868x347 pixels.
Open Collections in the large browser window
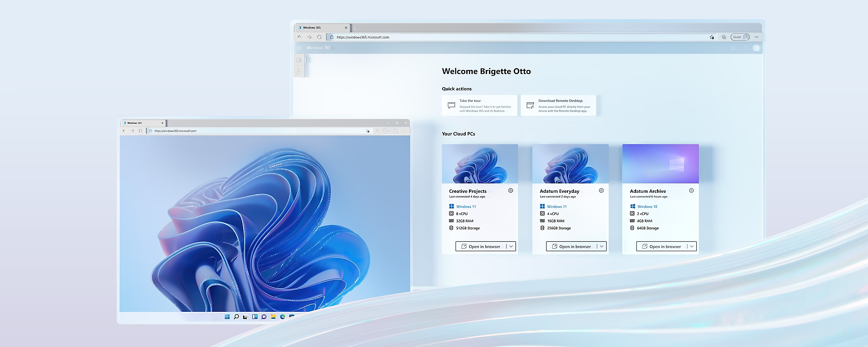click(x=724, y=37)
